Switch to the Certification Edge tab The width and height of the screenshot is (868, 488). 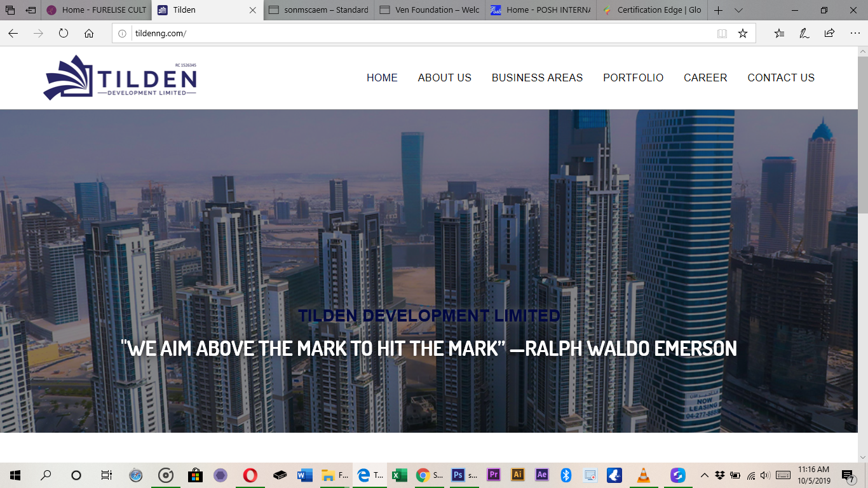pyautogui.click(x=653, y=10)
